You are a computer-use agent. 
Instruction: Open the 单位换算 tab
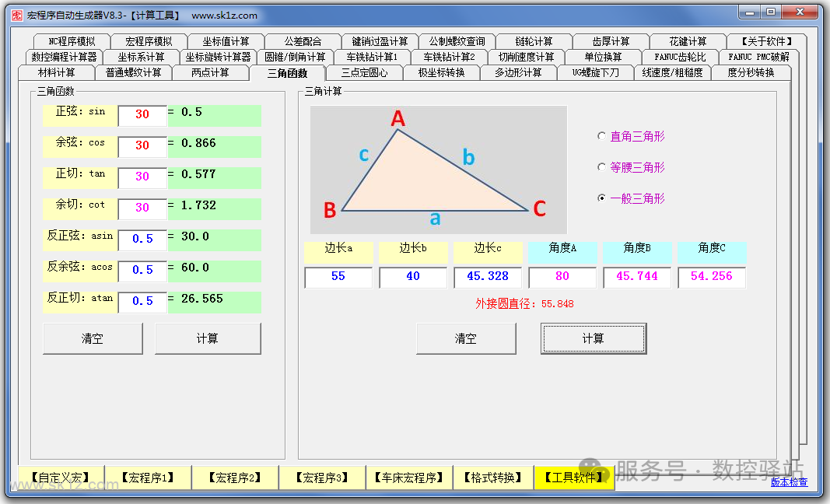tap(603, 57)
